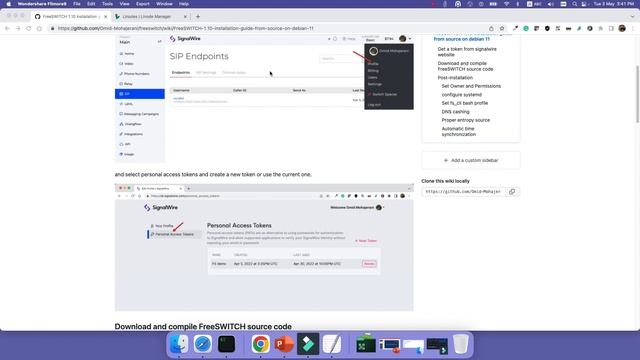Reload the current page
Screen dimensions: 640x360
[29, 29]
